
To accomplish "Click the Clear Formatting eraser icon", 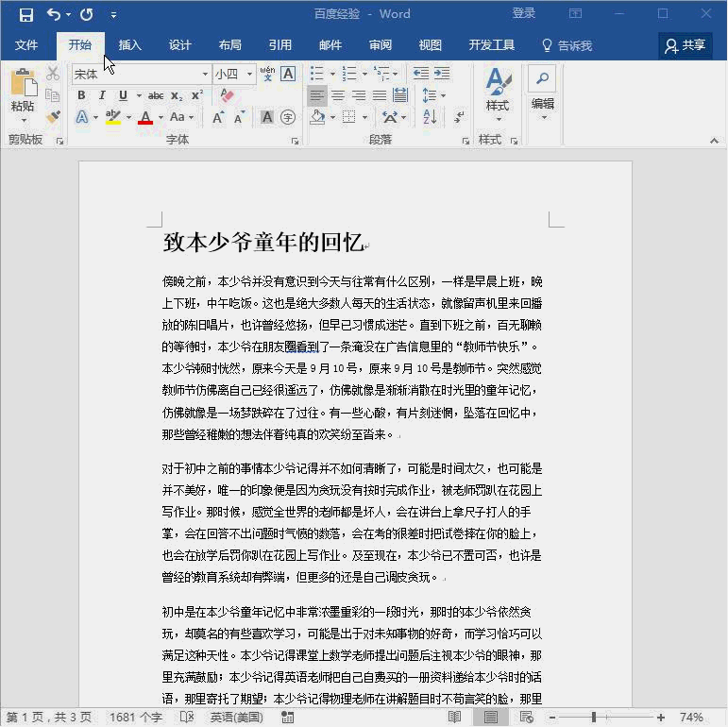I will point(227,95).
